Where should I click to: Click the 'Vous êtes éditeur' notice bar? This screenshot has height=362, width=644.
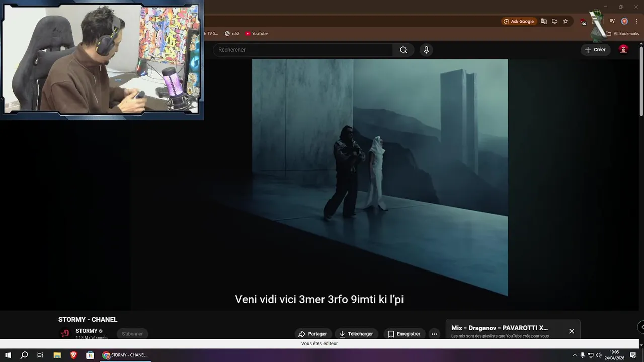click(319, 343)
